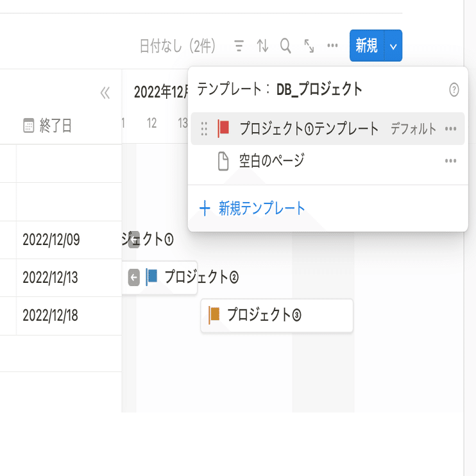Collapse the table with double chevron
Screen dimensions: 476x476
coord(105,93)
